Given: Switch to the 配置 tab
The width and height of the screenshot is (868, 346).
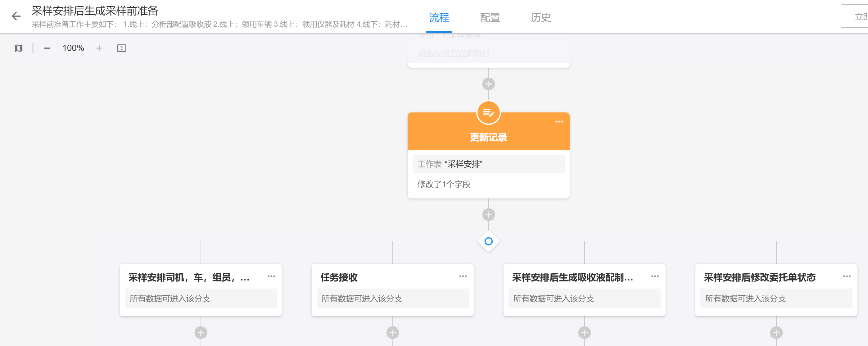Looking at the screenshot, I should [x=490, y=17].
